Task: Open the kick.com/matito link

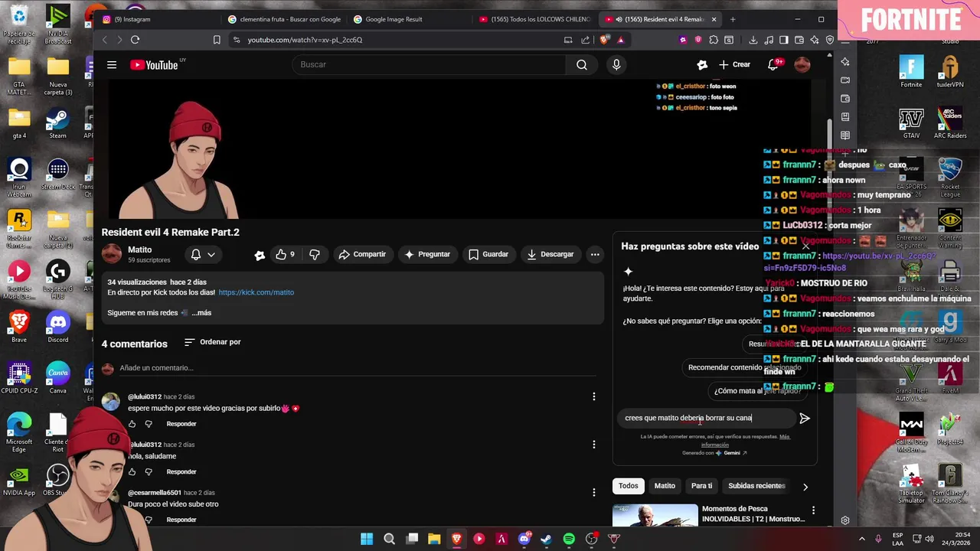Action: 256,292
